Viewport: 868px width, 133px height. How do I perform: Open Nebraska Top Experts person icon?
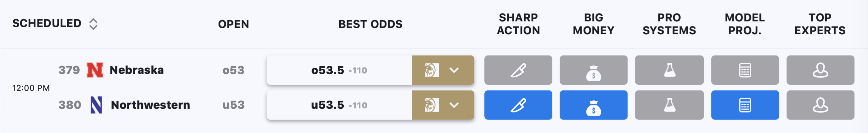820,70
